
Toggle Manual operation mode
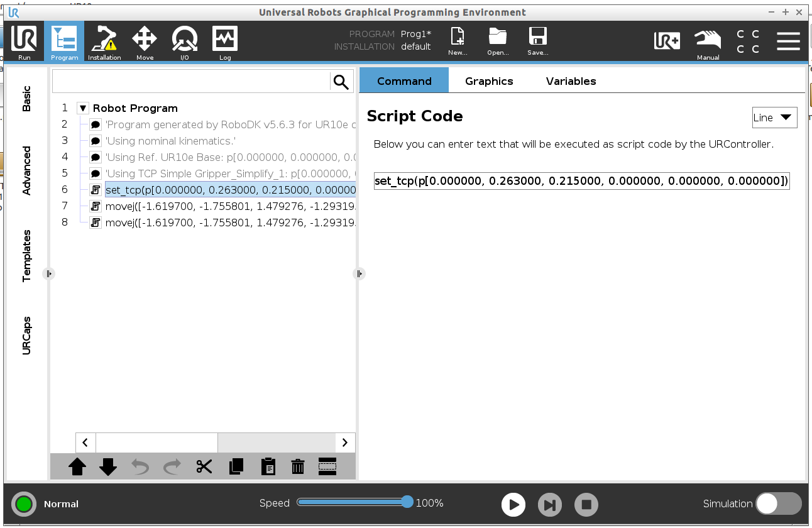[x=708, y=43]
